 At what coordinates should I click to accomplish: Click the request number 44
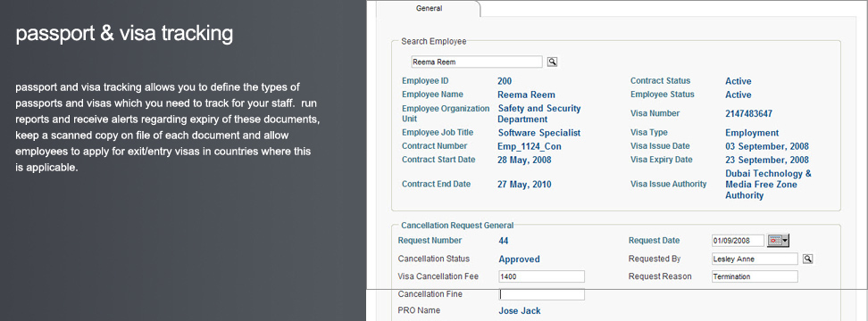click(503, 241)
